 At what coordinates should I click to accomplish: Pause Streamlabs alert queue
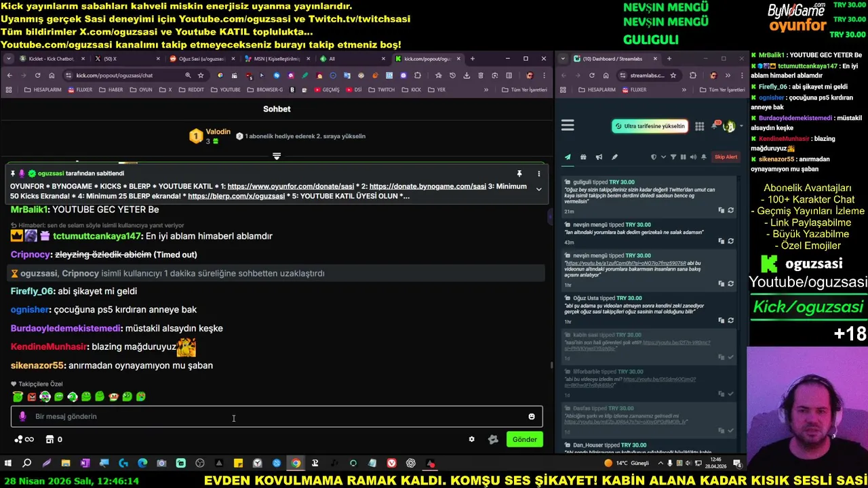point(683,157)
